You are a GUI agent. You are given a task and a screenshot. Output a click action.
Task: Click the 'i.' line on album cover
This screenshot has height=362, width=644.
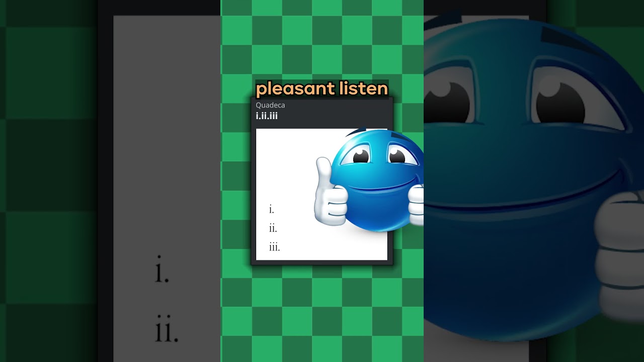click(x=272, y=209)
